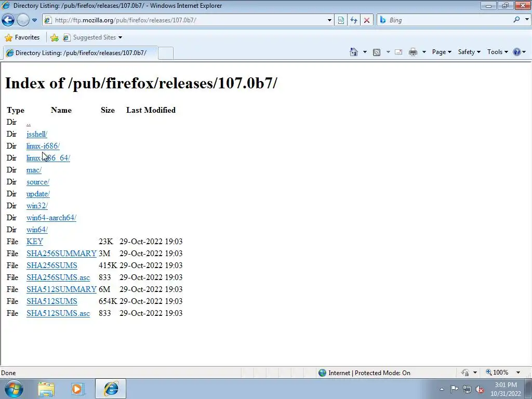This screenshot has height=399, width=532.
Task: Select the Directory Listing browser tab
Action: (80, 53)
